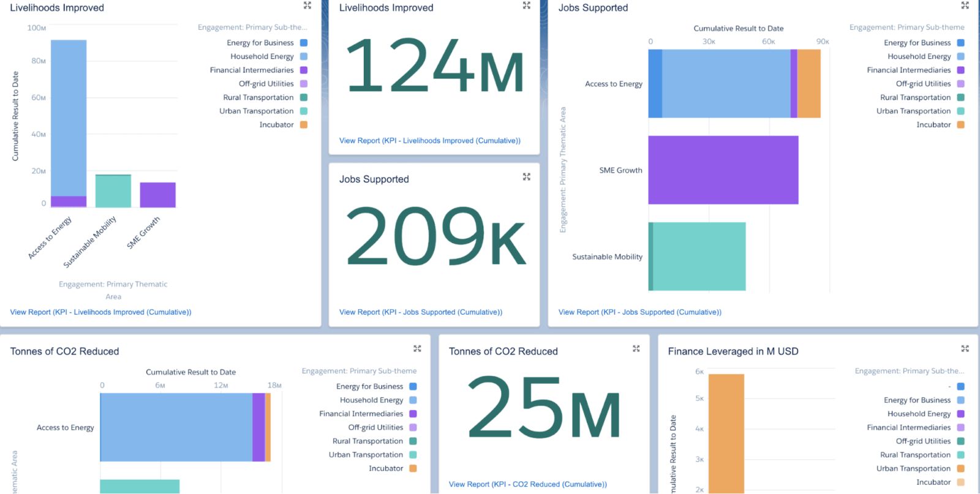Click Household Energy swatch in CO2 chart legend

click(413, 400)
